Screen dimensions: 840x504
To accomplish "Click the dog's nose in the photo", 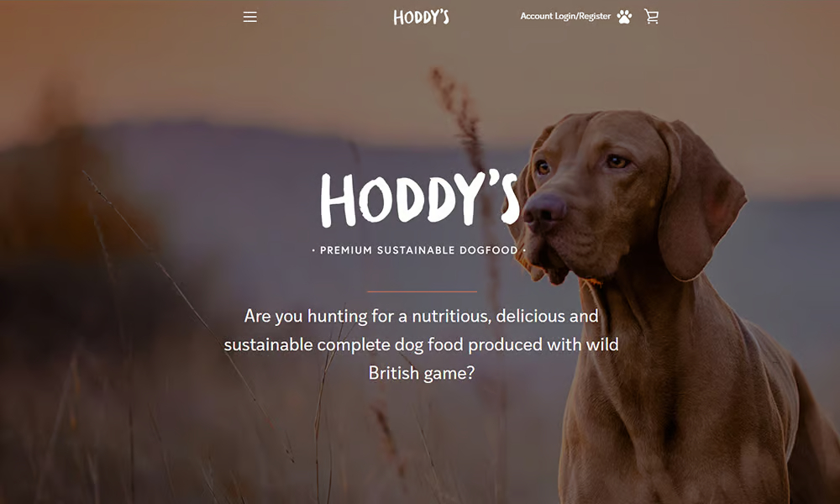I will 543,210.
